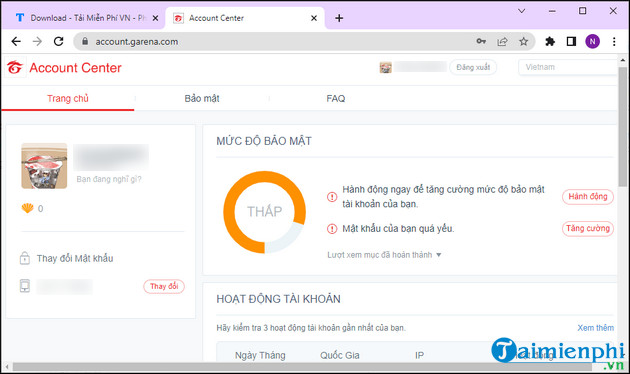
Task: Bookmark this page with the star
Action: [523, 41]
